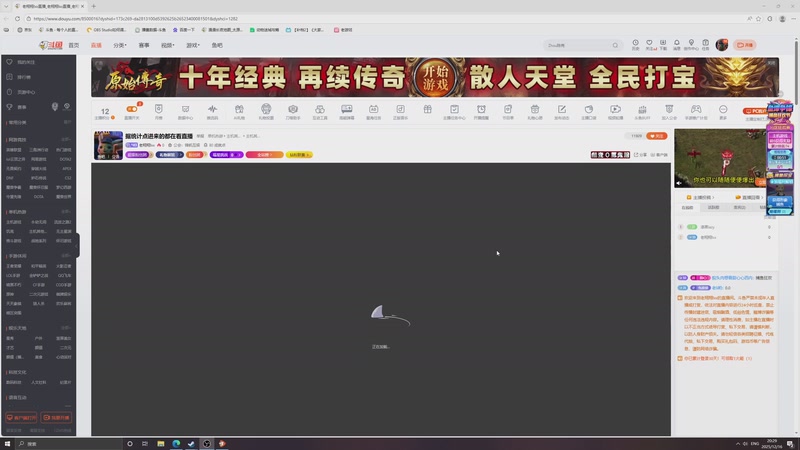Mute the mini video preview speaker
The height and width of the screenshot is (450, 800).
click(x=679, y=183)
